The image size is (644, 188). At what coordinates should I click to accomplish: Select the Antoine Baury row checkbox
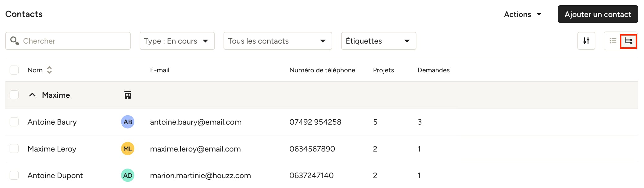[14, 122]
